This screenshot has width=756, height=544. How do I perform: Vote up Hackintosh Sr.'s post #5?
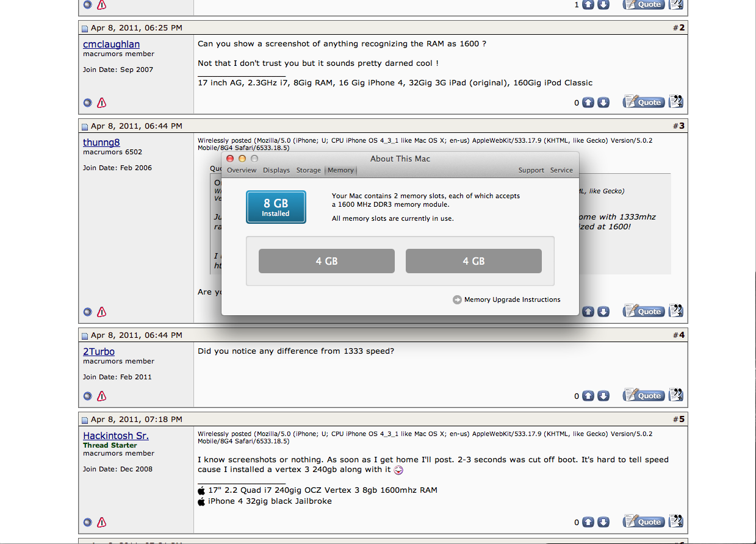(x=588, y=522)
